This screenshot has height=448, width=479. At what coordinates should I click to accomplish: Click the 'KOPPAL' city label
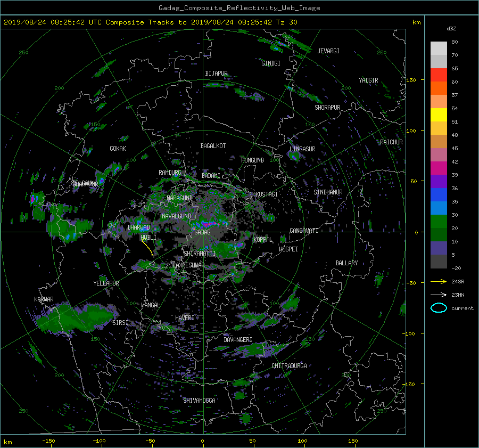point(263,240)
